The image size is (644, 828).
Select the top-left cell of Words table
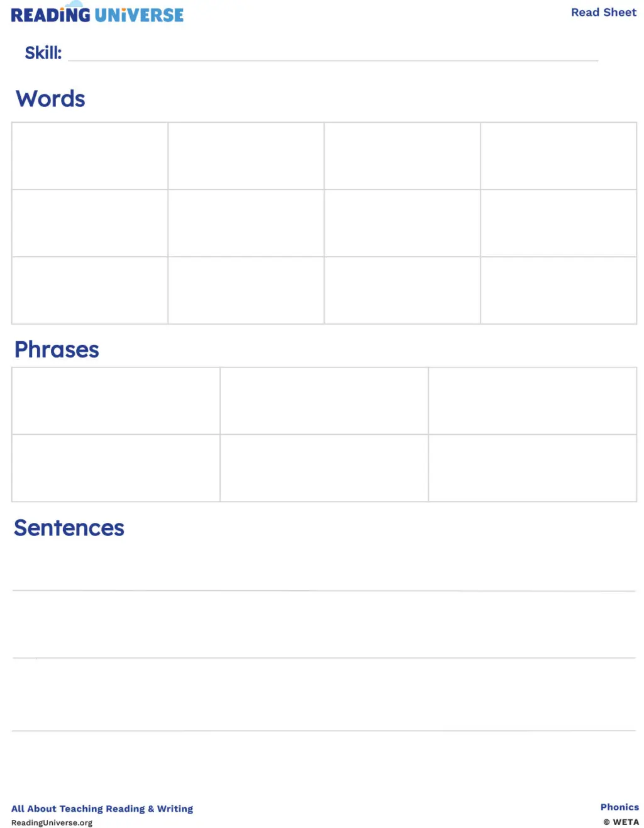[x=90, y=156]
